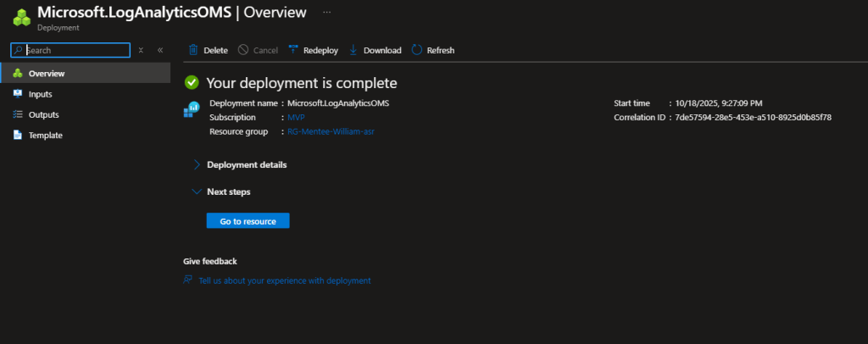Collapse the Next steps section
The image size is (868, 344).
tap(197, 191)
